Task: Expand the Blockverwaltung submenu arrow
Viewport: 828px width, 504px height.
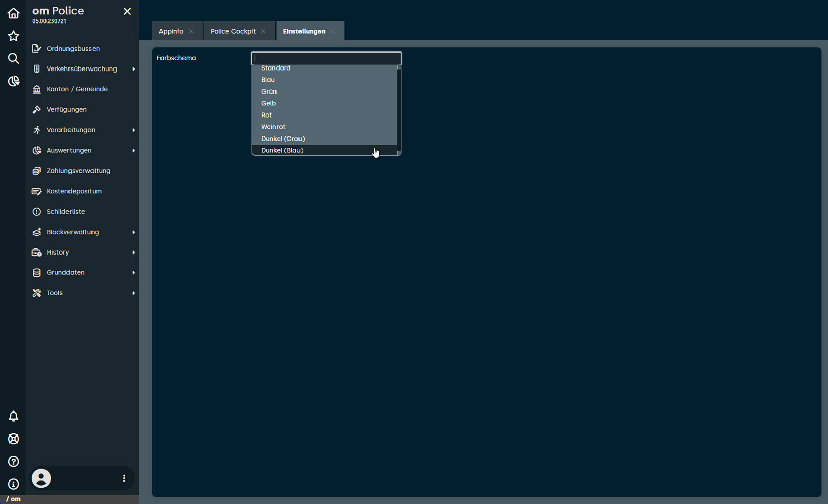Action: [134, 232]
